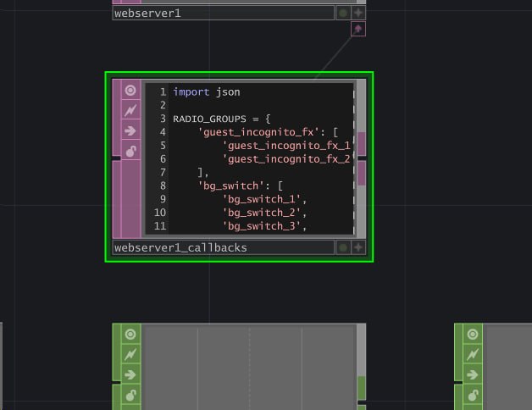532x410 pixels.
Task: Click output connector of webserver1_callbacks node
Action: pyautogui.click(x=362, y=158)
